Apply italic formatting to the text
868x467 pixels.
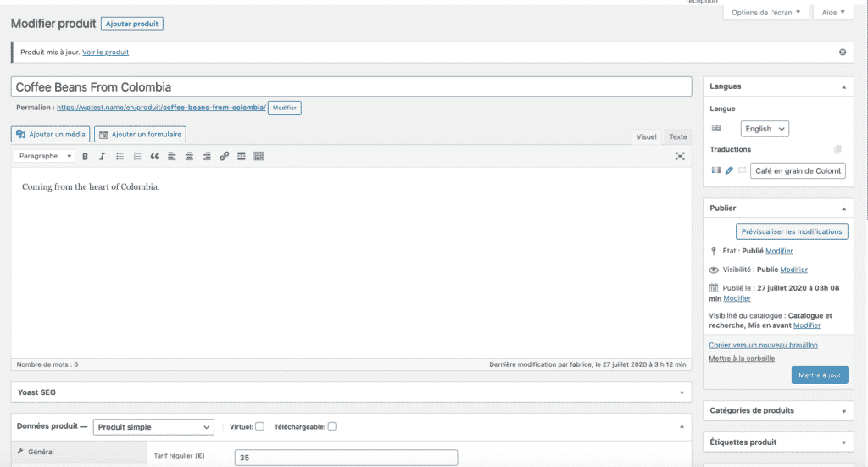pos(102,157)
